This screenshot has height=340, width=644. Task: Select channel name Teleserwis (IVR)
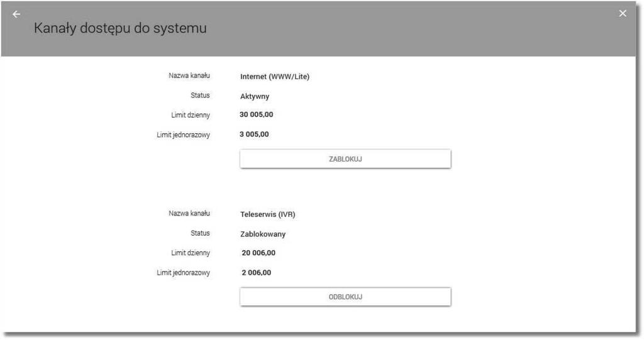coord(268,214)
